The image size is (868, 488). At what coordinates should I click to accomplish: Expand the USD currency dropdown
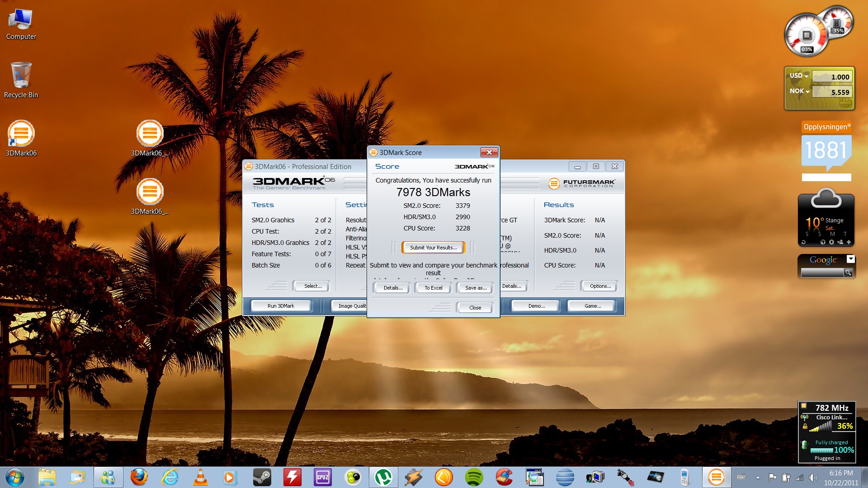[799, 76]
